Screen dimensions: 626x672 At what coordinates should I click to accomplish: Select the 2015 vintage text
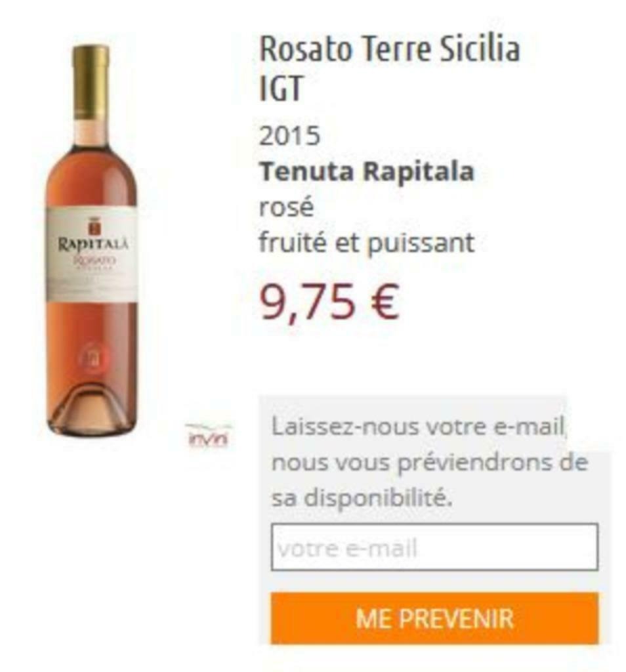289,135
